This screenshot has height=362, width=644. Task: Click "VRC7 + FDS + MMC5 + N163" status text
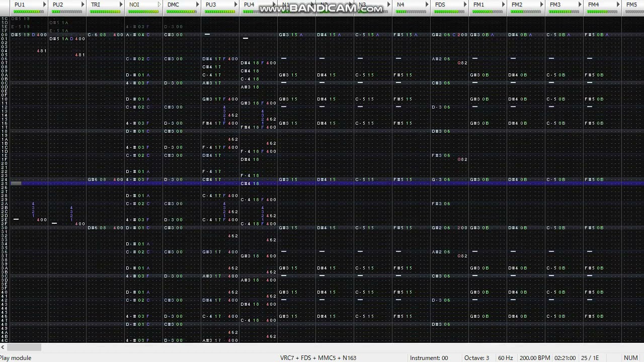pos(318,358)
